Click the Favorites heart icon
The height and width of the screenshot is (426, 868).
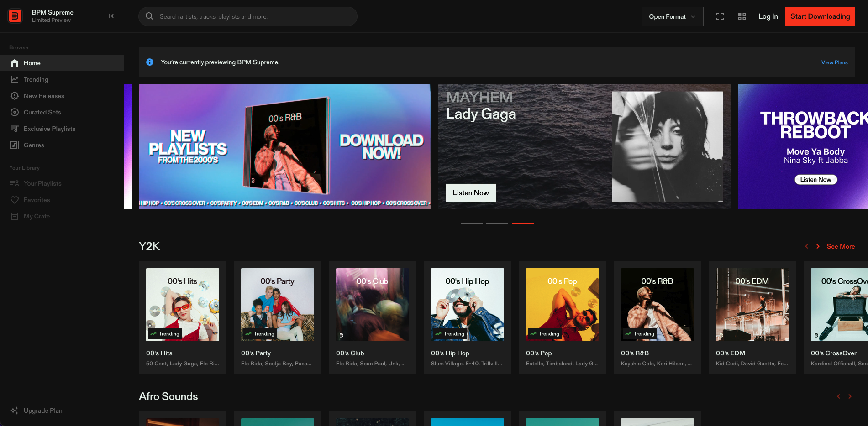[x=15, y=200]
